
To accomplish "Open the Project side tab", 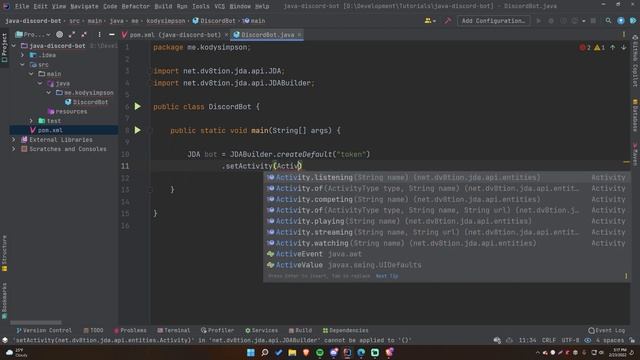I will point(4,48).
